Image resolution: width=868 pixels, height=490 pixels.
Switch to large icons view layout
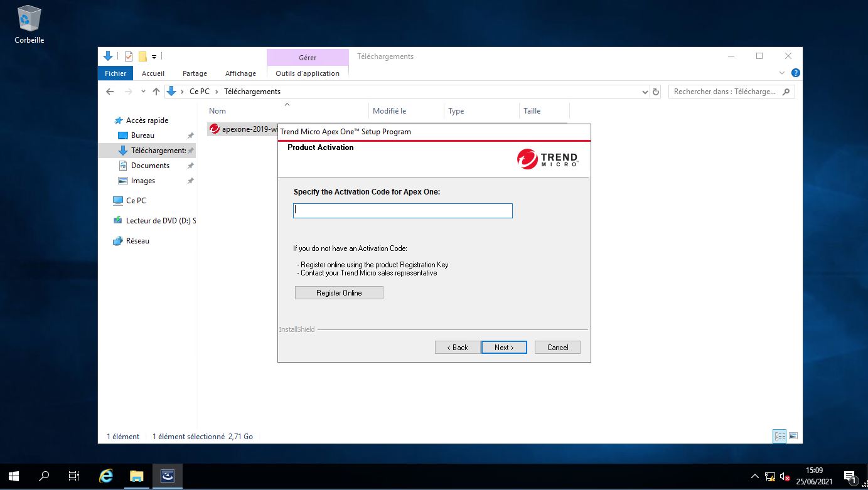[x=793, y=436]
